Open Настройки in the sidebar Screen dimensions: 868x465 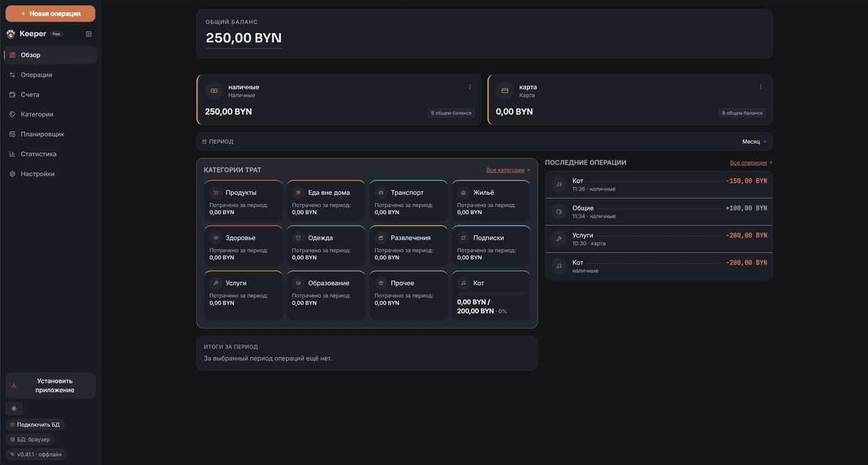(x=51, y=174)
